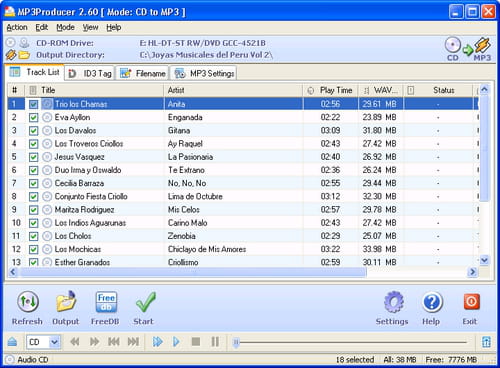Click the CD to MP3 mode icon

468,49
